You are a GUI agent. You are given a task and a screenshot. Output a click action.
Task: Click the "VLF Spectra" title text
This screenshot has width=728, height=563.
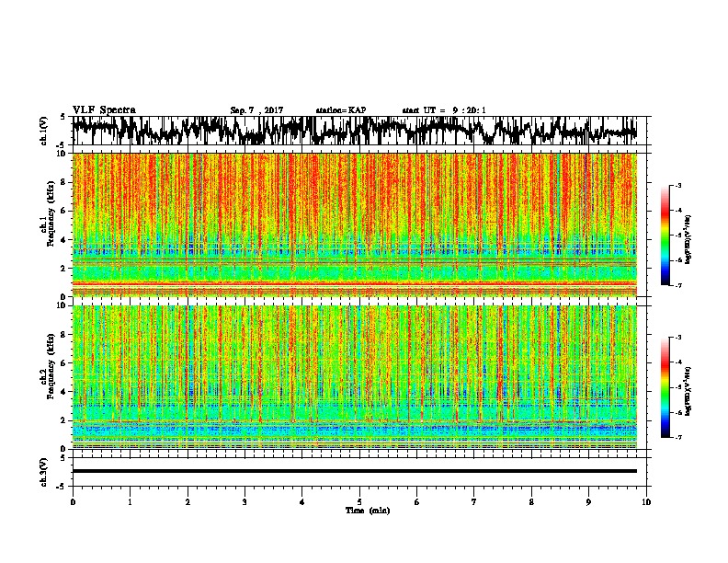tap(104, 110)
